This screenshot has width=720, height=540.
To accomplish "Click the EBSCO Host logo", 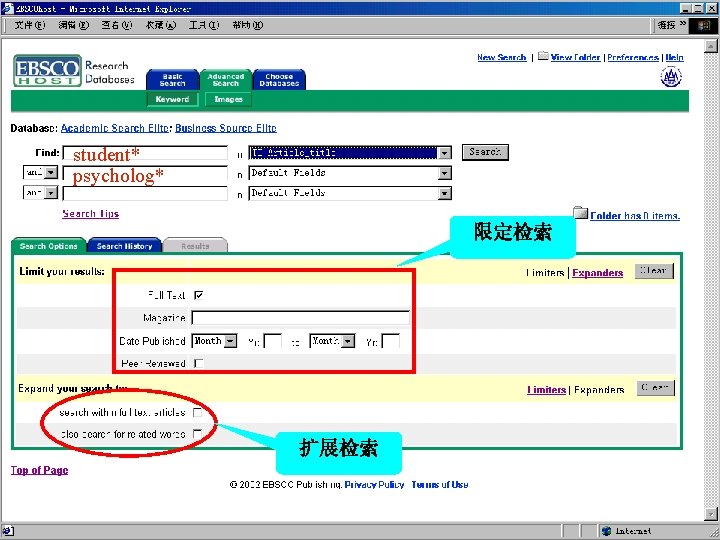I will (48, 70).
